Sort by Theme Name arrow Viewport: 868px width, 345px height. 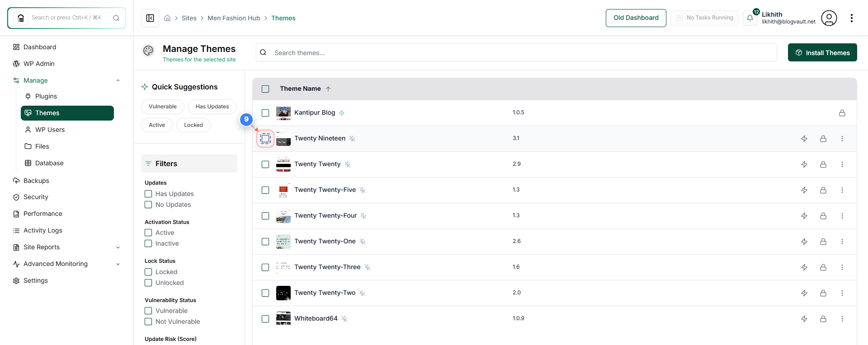[328, 89]
